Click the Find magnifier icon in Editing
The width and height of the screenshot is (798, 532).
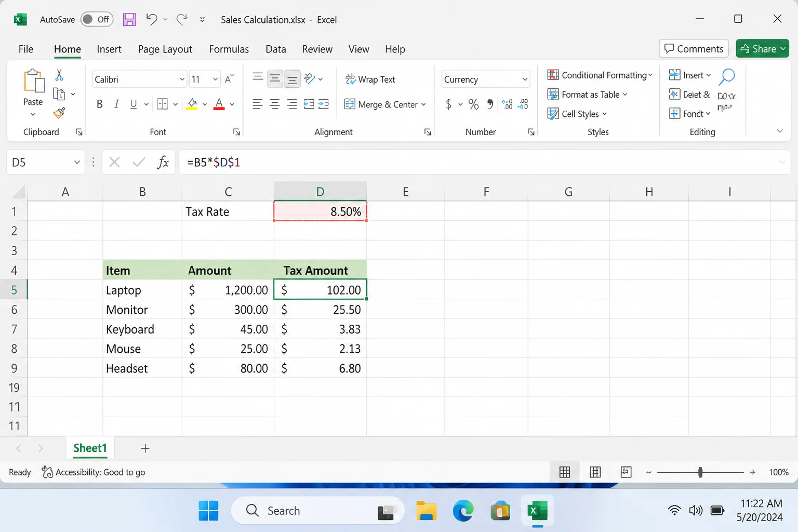pyautogui.click(x=726, y=77)
